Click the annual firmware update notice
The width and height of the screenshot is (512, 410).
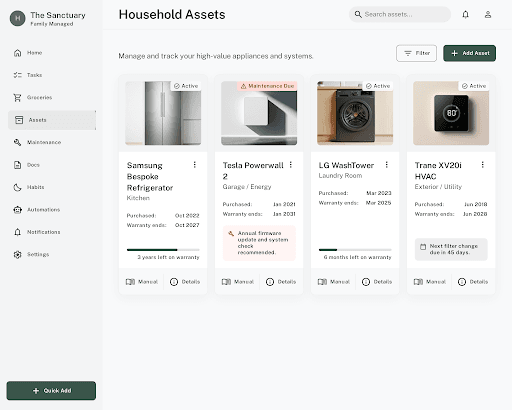[x=259, y=243]
